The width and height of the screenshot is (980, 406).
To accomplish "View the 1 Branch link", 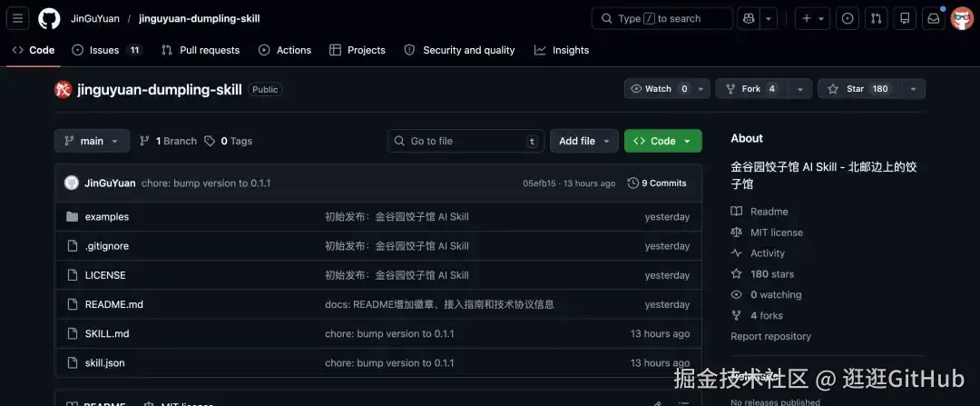I will (168, 141).
